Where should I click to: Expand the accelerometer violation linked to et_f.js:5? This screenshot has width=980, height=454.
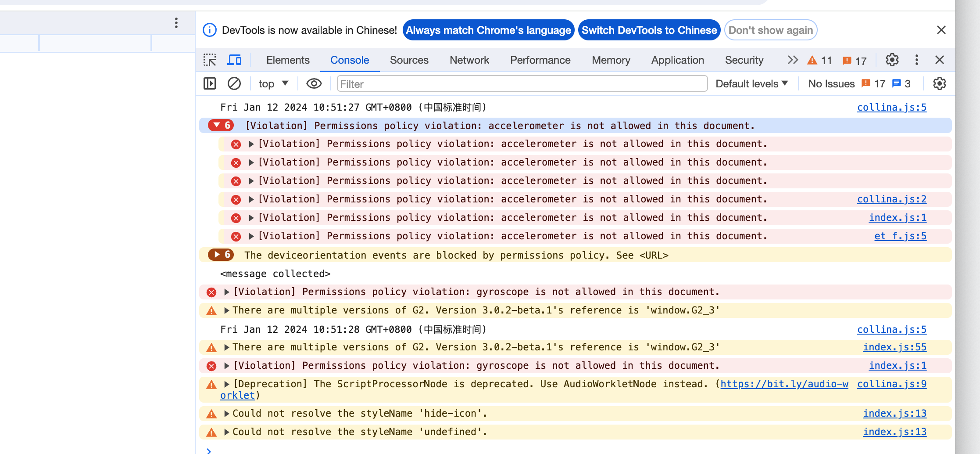coord(251,236)
